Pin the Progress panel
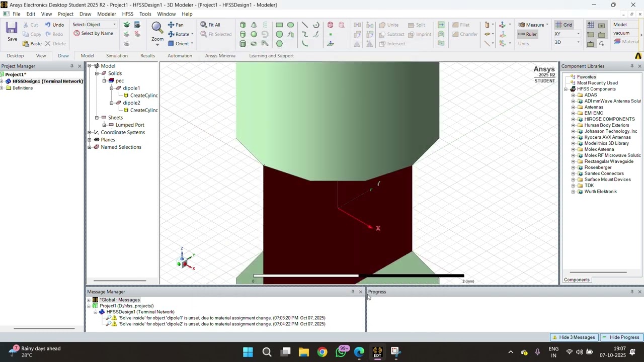The width and height of the screenshot is (644, 362). coord(632,292)
